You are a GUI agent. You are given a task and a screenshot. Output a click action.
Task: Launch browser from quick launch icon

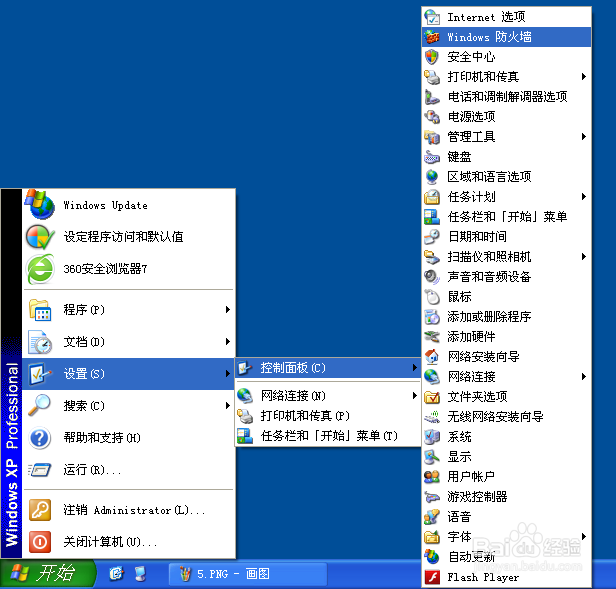point(116,574)
